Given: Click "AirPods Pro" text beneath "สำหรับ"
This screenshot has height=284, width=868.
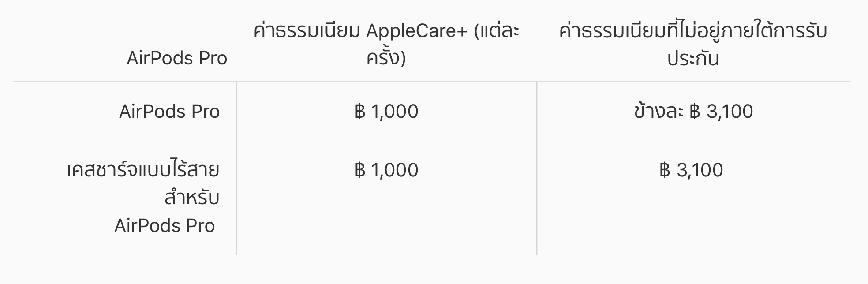Looking at the screenshot, I should [x=165, y=226].
